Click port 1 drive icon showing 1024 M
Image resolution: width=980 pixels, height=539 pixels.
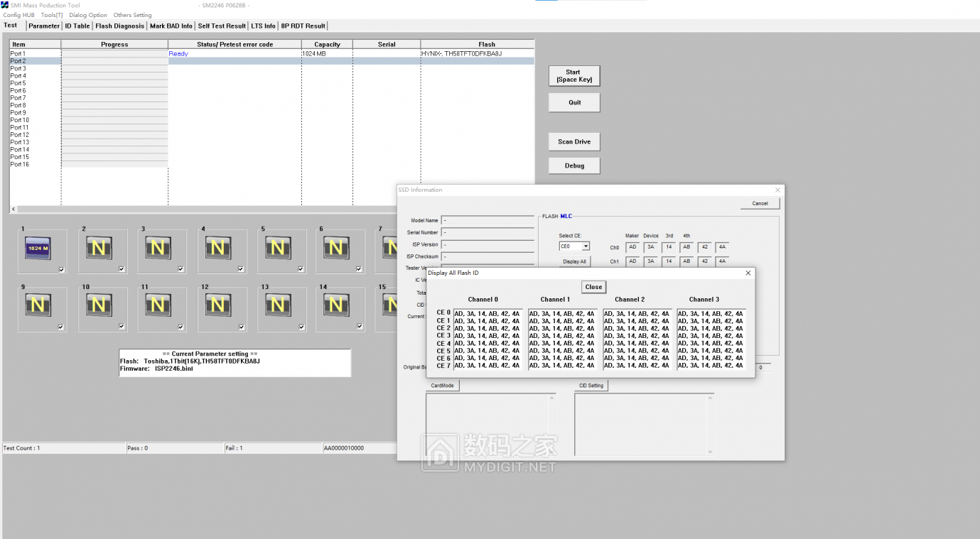(38, 248)
